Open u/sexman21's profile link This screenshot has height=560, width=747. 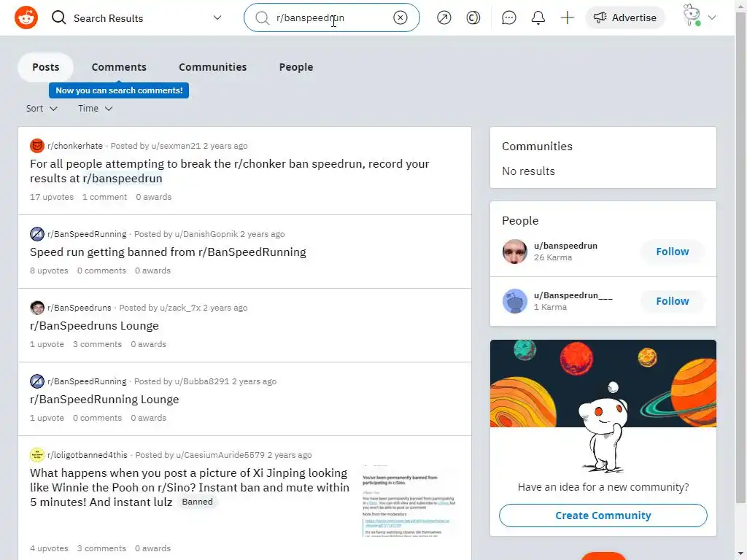click(x=176, y=146)
